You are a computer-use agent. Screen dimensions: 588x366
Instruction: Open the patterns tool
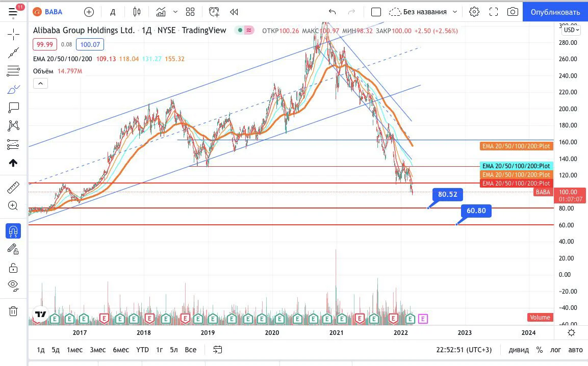[x=13, y=125]
